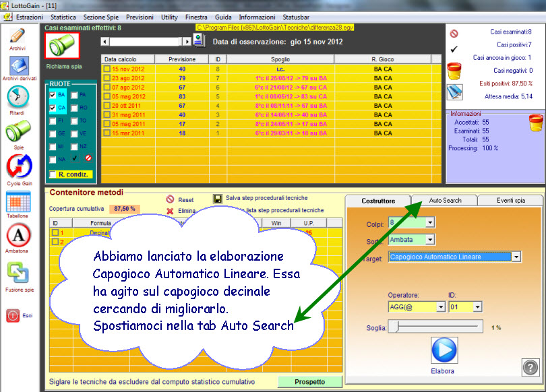
Task: Click the Reset prohibition icon
Action: [170, 199]
